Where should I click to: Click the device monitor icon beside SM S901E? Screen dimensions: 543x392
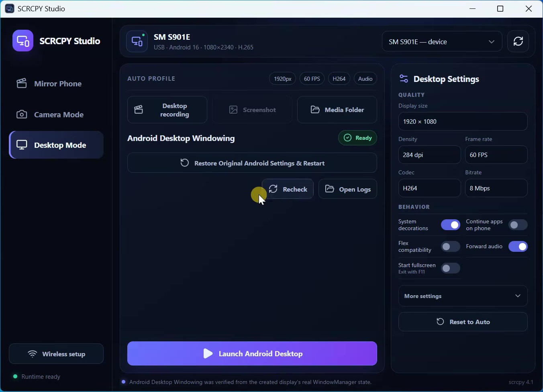point(137,41)
